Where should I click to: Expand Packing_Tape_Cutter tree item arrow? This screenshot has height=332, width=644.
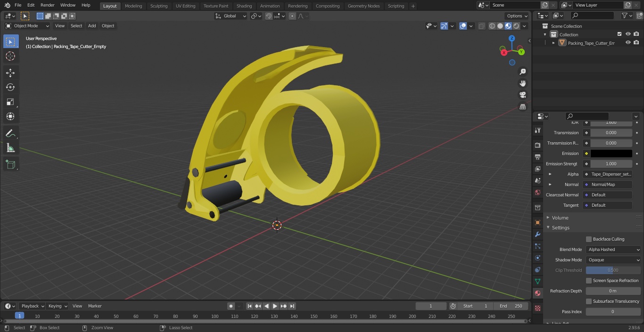553,43
